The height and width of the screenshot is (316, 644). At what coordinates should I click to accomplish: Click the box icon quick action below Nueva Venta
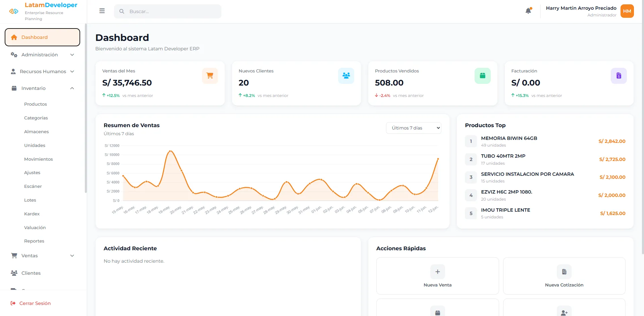pos(438,312)
